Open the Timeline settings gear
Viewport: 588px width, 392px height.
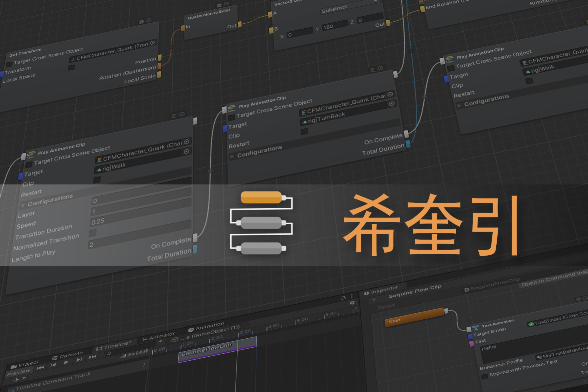point(352,303)
